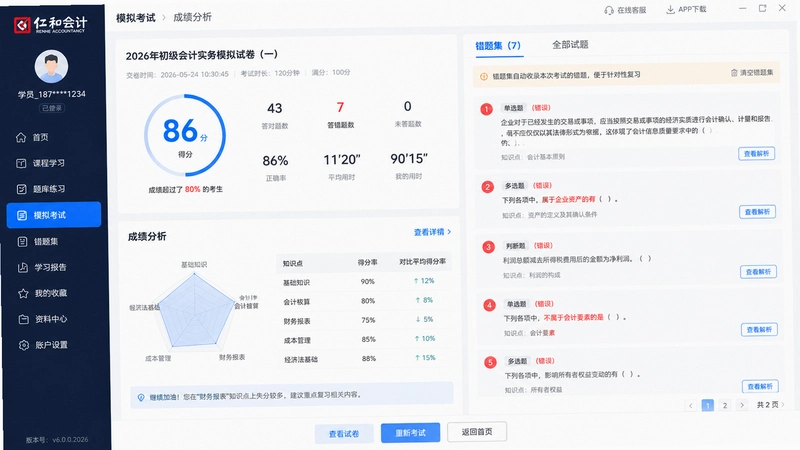
Task: Click the 仁和会计 logo icon
Action: tap(22, 24)
